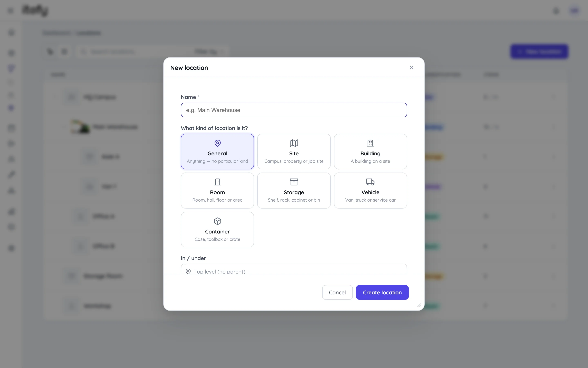Click the "New location" dialog title
Image resolution: width=588 pixels, height=368 pixels.
pos(189,68)
